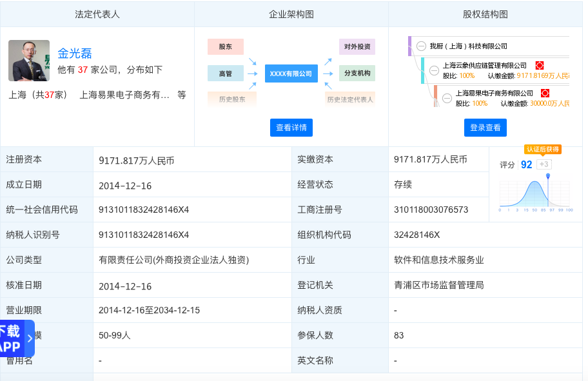Collapse the 我厨（上海）科技有限公司 node

tap(421, 46)
